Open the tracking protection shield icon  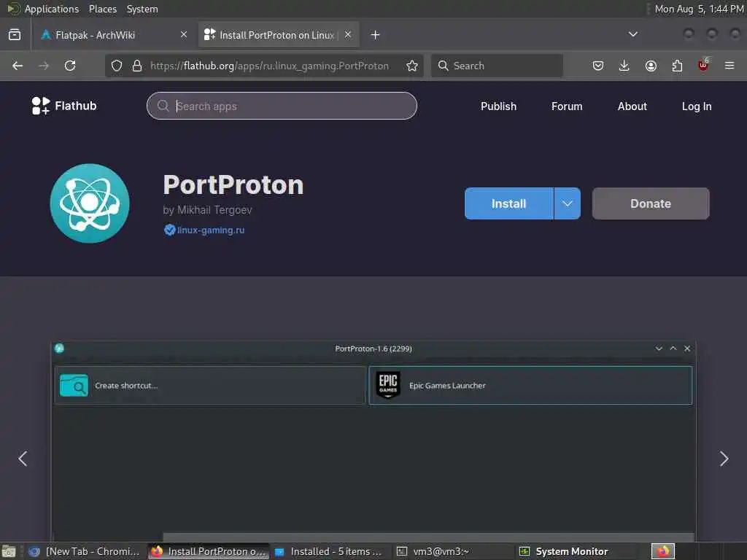(x=117, y=66)
